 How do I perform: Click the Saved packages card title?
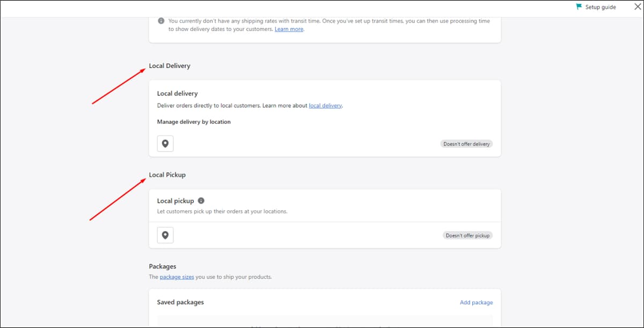(x=180, y=302)
